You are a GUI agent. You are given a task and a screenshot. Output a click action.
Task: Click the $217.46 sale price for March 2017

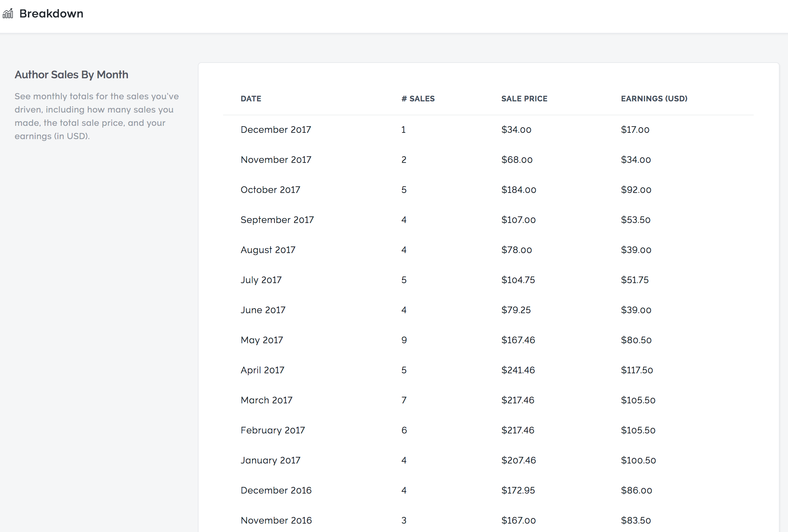point(518,400)
